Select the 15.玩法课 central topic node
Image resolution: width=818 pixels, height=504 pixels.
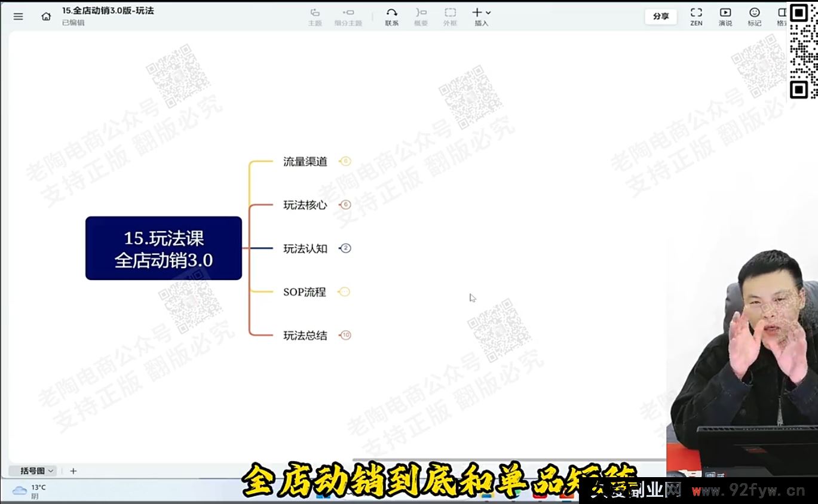click(164, 248)
